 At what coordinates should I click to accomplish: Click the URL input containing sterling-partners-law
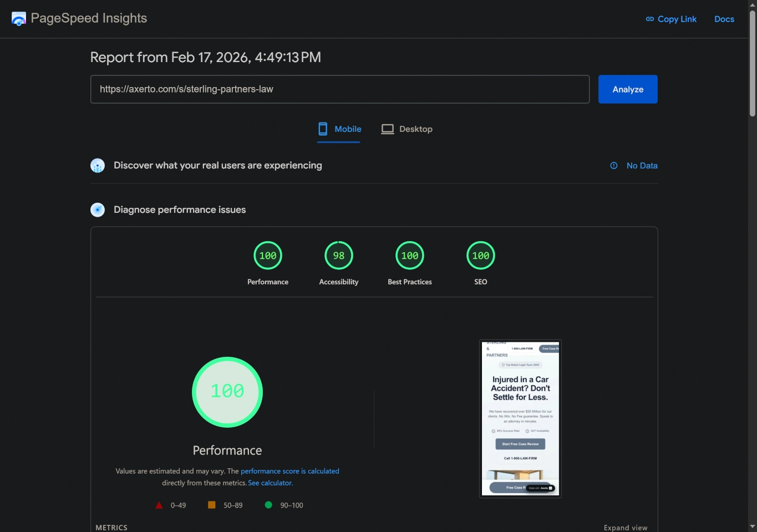click(340, 89)
